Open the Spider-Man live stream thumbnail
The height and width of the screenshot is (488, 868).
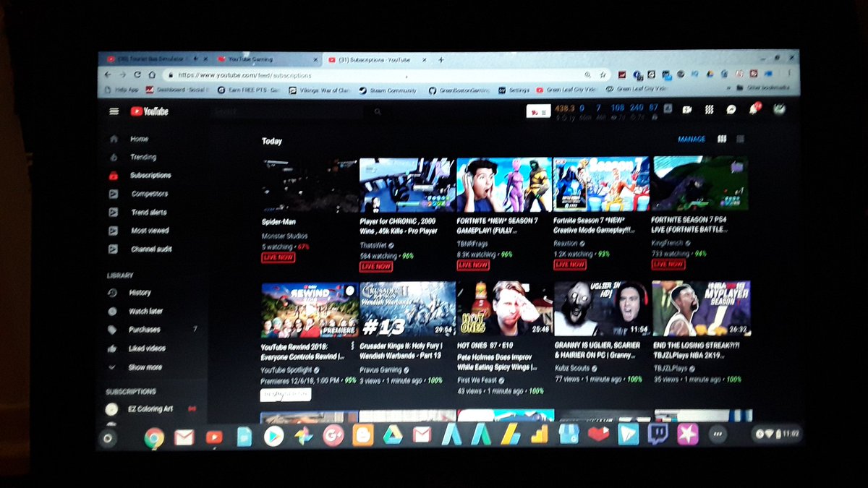click(310, 184)
